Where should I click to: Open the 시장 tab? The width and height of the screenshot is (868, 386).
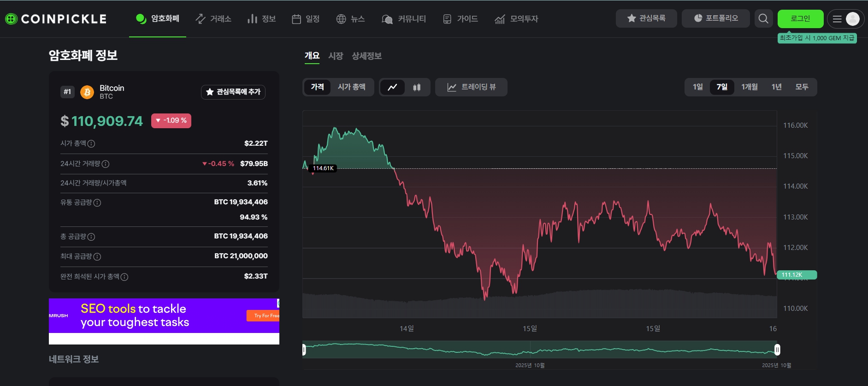click(336, 56)
